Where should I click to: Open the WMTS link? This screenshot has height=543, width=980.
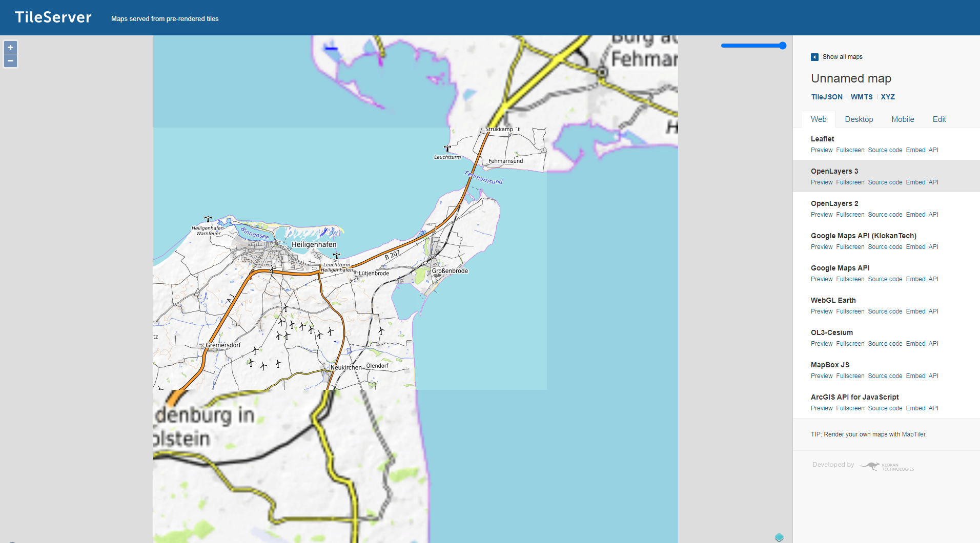pos(861,97)
